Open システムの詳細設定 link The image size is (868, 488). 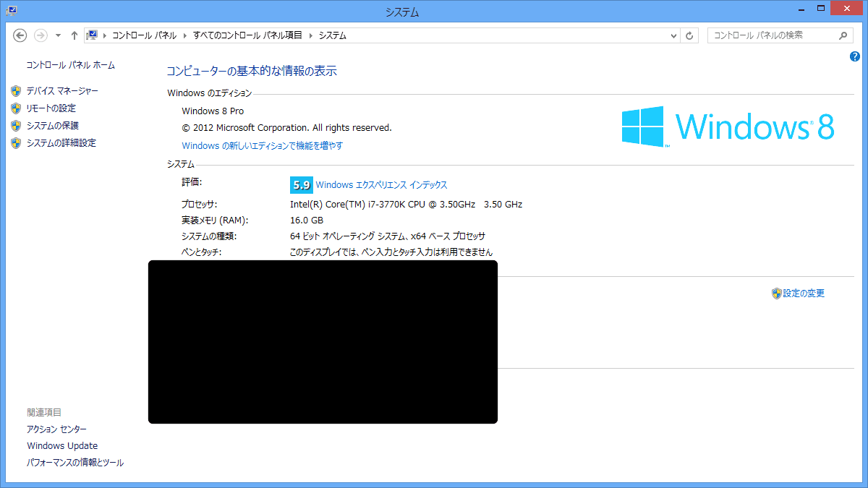(61, 143)
